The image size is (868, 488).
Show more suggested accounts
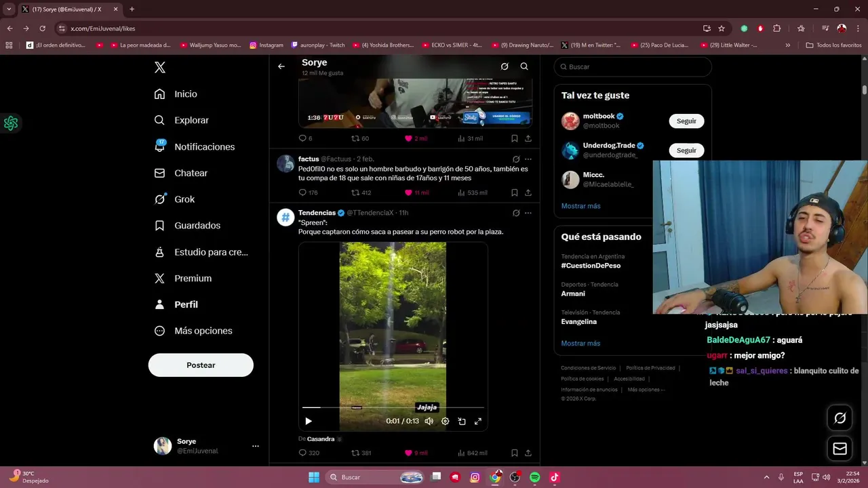580,206
